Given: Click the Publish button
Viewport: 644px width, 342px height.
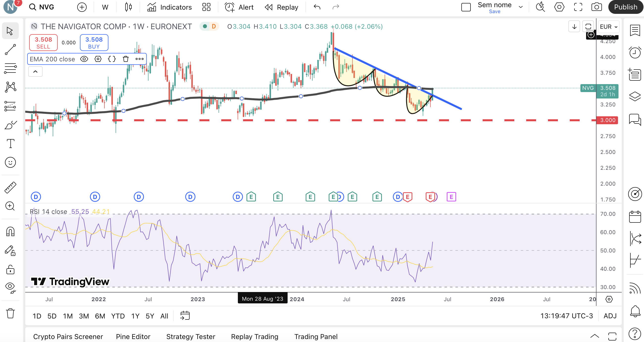Looking at the screenshot, I should coord(625,7).
